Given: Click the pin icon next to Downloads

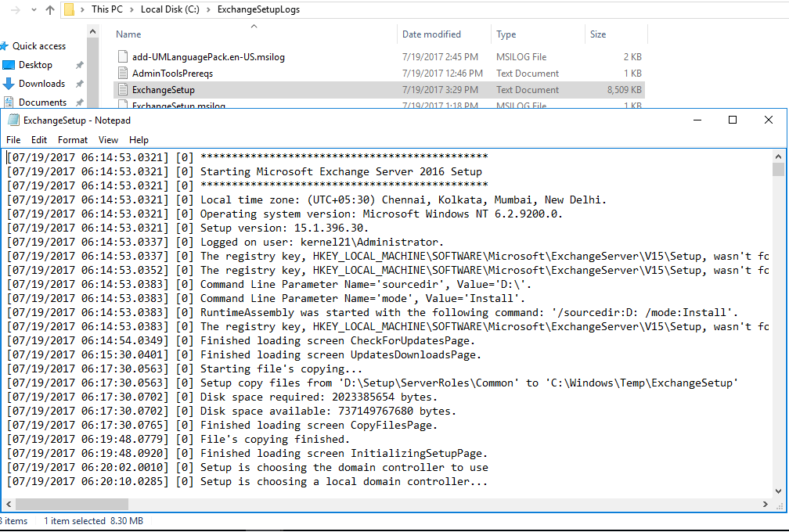Looking at the screenshot, I should point(79,84).
